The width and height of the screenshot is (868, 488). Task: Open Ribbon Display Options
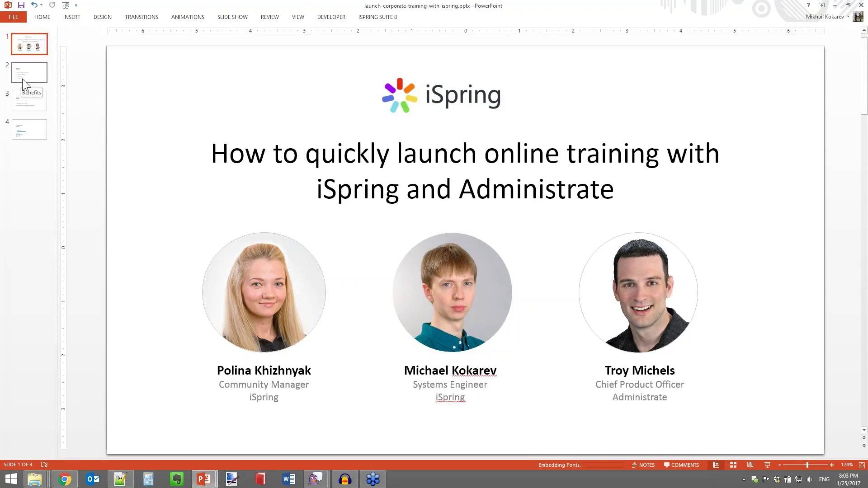click(821, 5)
